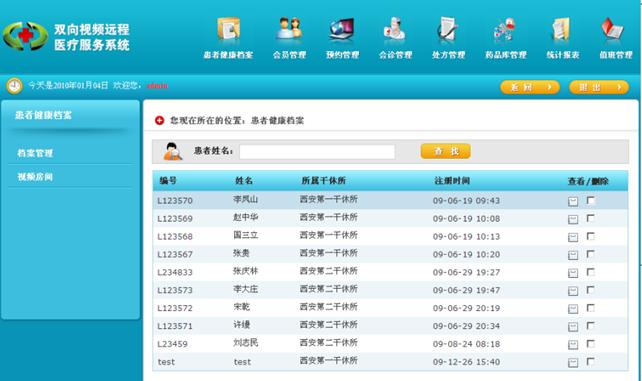
Task: Check delete box for test row
Action: pos(591,361)
